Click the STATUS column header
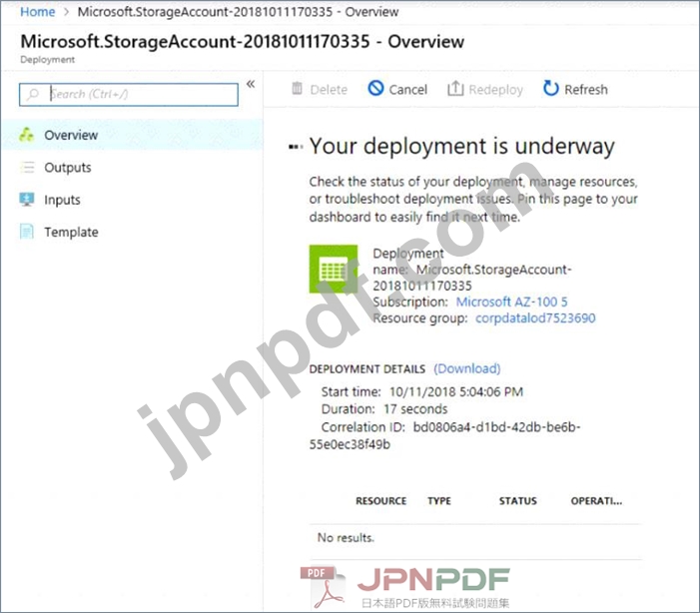This screenshot has width=700, height=613. 518,501
